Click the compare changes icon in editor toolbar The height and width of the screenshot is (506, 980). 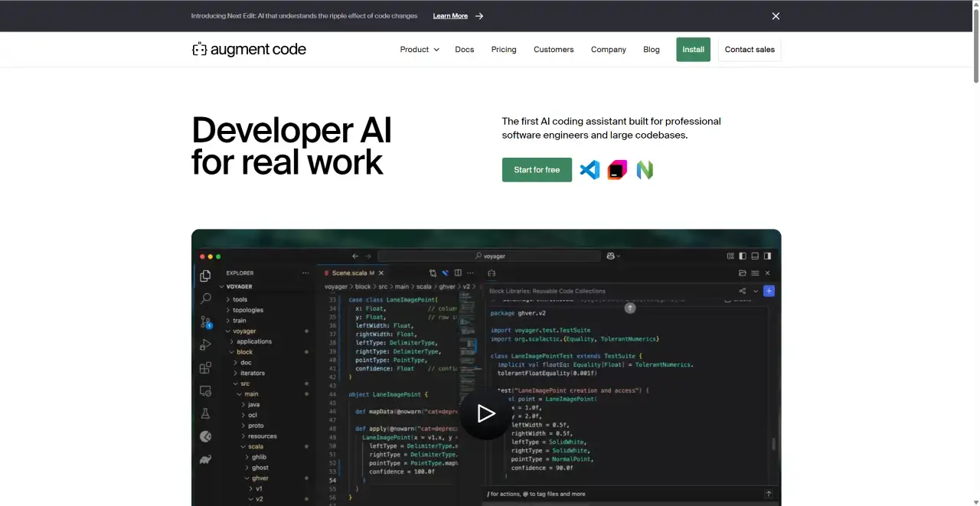pyautogui.click(x=433, y=273)
